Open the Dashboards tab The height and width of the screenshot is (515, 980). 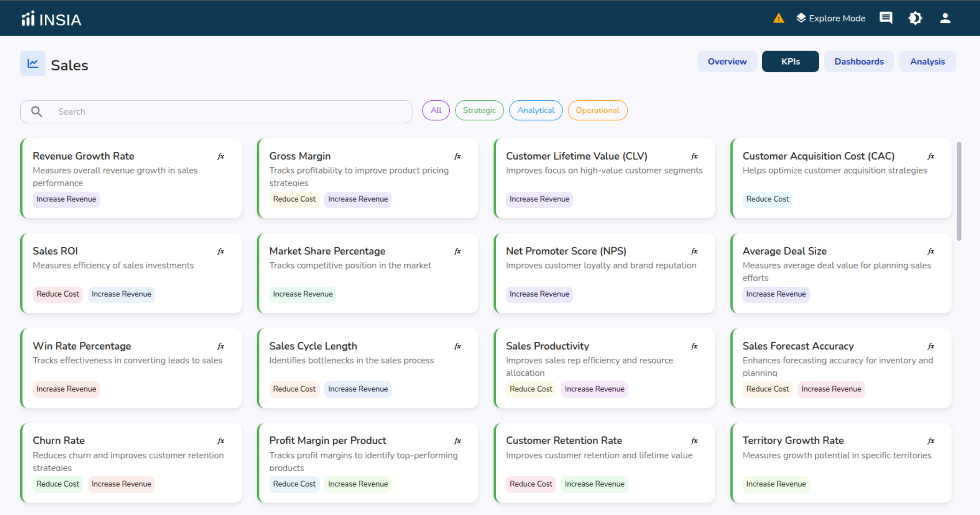[x=859, y=61]
